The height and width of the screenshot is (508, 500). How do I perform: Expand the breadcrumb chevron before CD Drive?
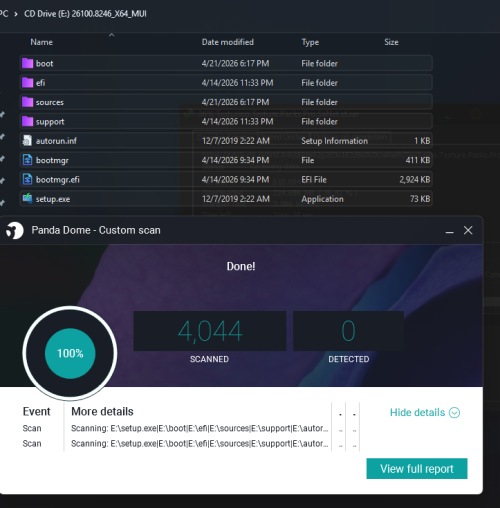[16, 14]
